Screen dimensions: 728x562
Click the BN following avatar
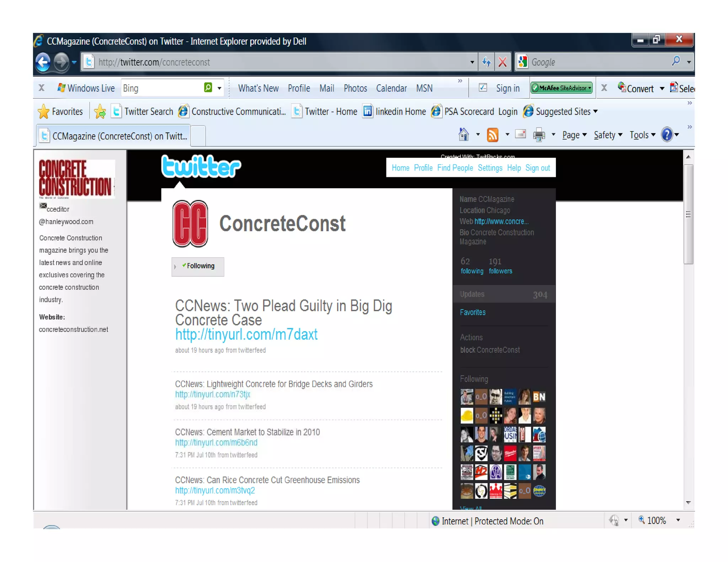[x=539, y=397]
